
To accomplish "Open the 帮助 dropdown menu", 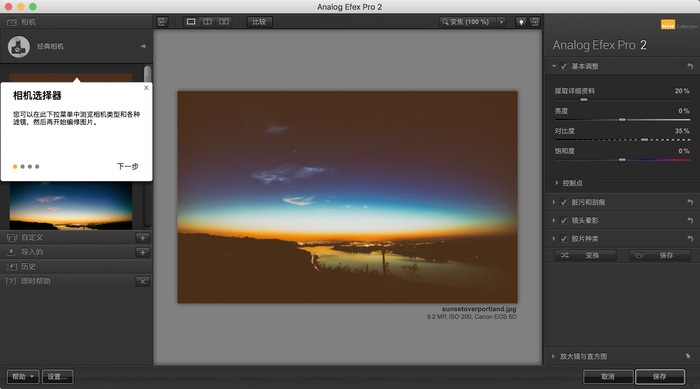I will click(23, 376).
